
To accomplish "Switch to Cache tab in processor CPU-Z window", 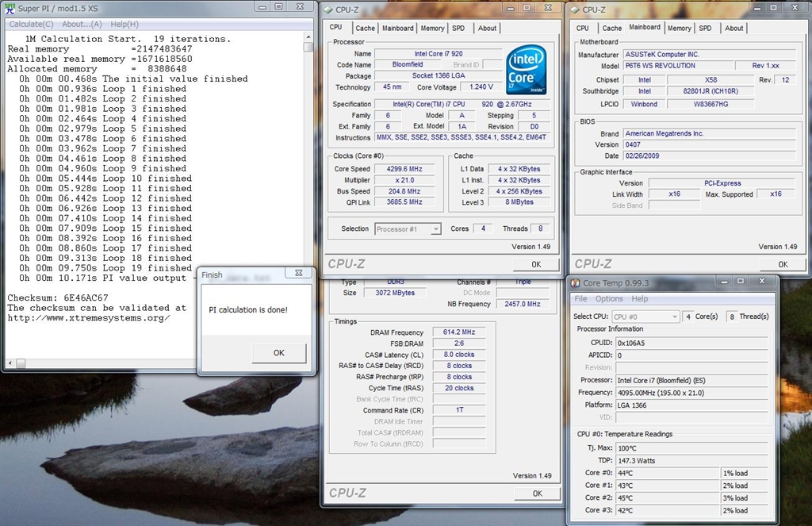I will 365,28.
